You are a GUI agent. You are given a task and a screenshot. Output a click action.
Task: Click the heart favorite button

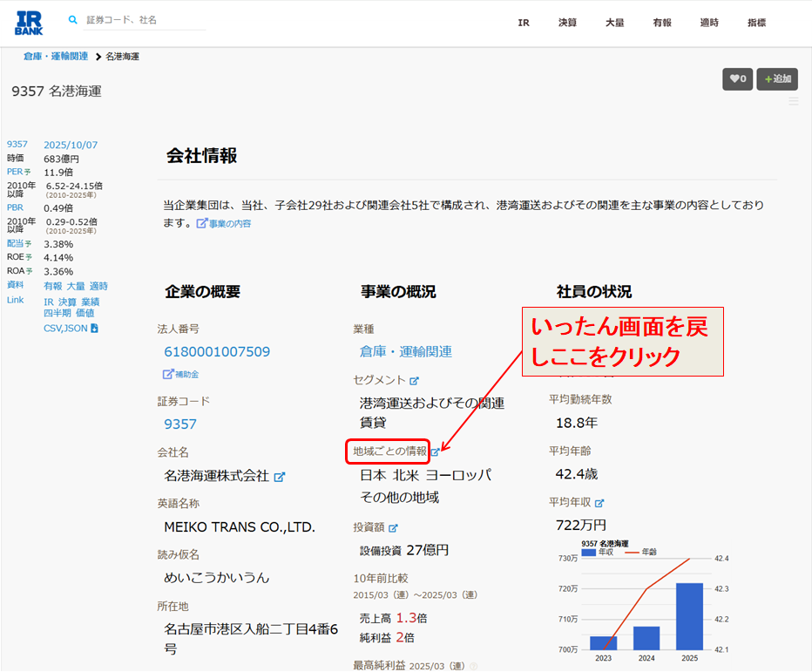(737, 79)
